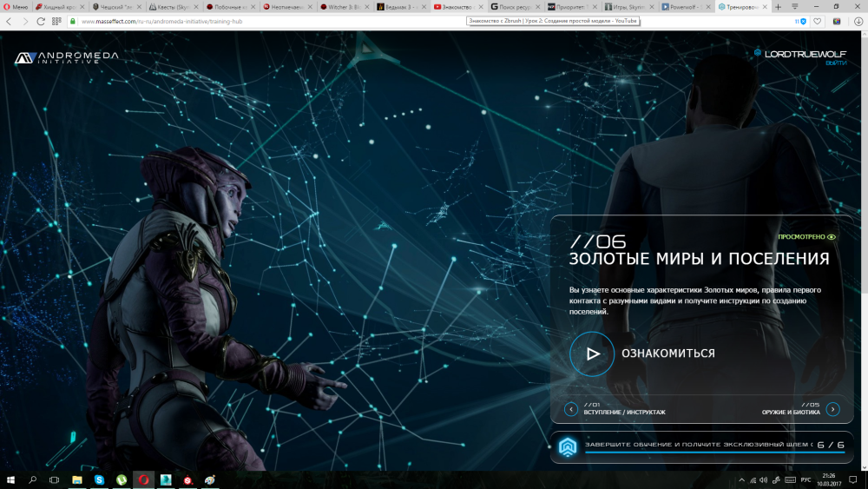Go to previous module arrow
The height and width of the screenshot is (489, 868).
(x=571, y=409)
